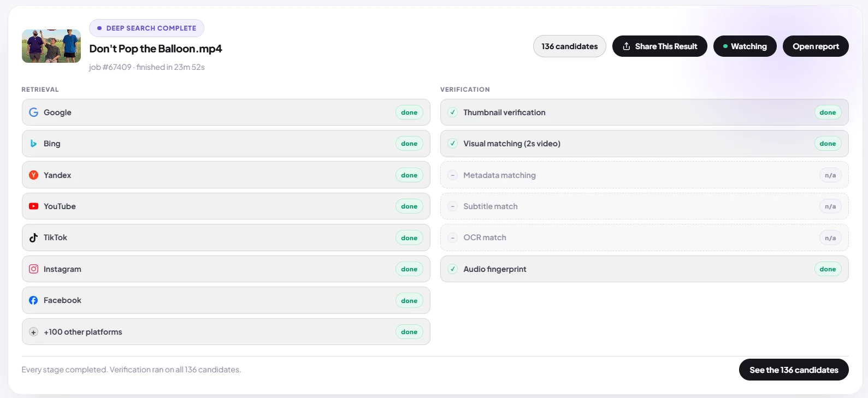
Task: Click the YouTube logo icon
Action: coord(33,206)
